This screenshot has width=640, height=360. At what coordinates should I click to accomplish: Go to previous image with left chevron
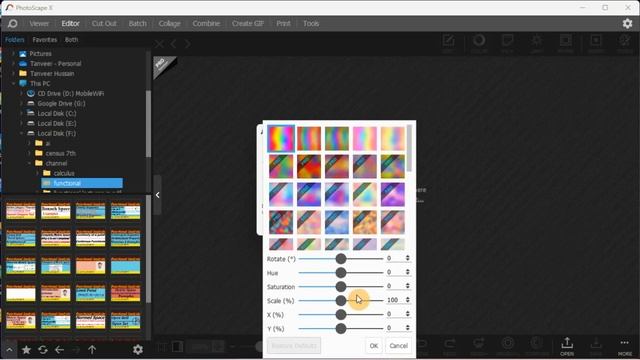174,44
